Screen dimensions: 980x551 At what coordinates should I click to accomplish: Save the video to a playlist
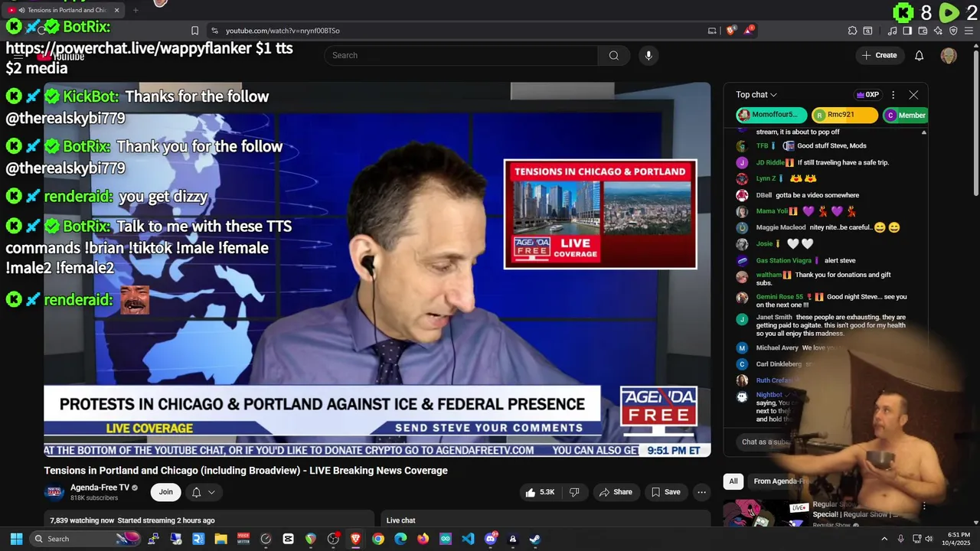click(x=665, y=492)
